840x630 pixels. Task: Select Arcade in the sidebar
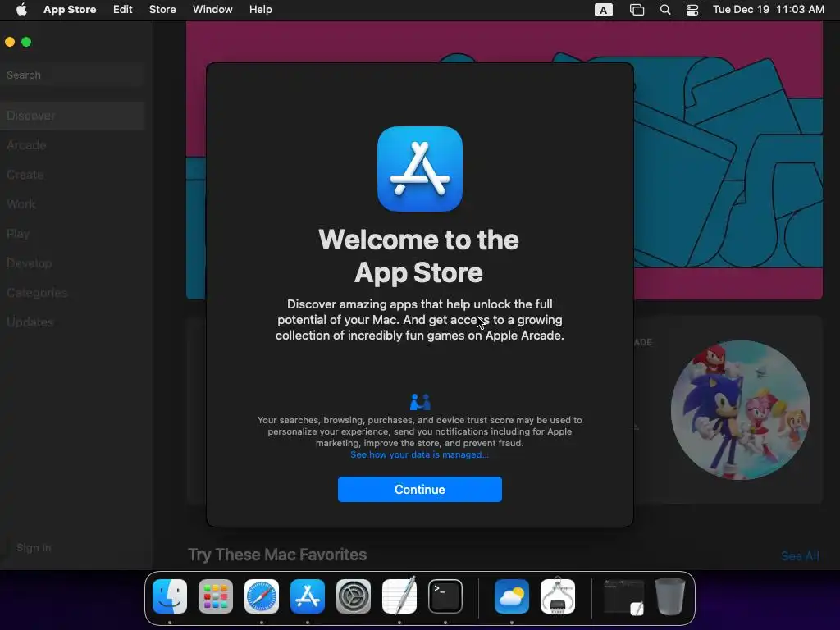[26, 145]
